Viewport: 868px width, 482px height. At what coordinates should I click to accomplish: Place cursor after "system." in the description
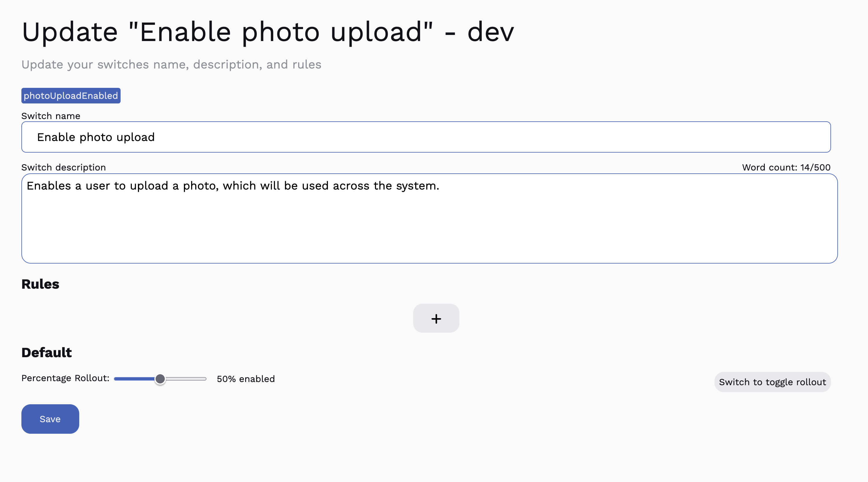(x=440, y=186)
